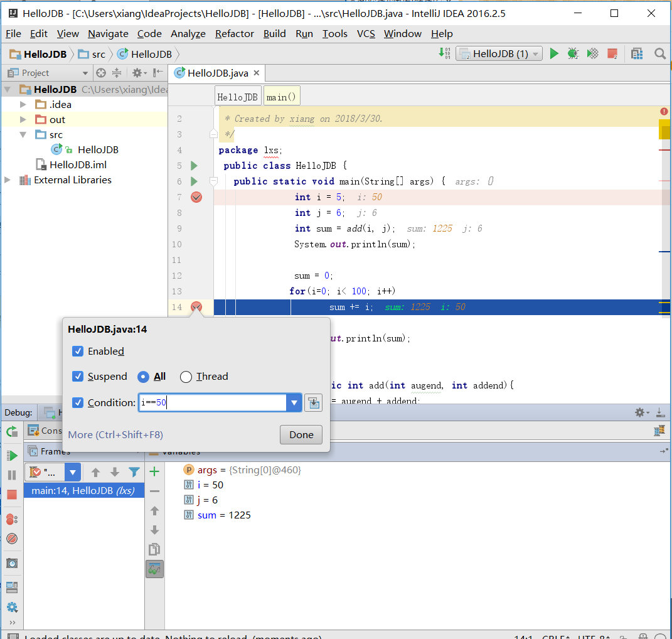Click the main() breadcrumb

(281, 97)
